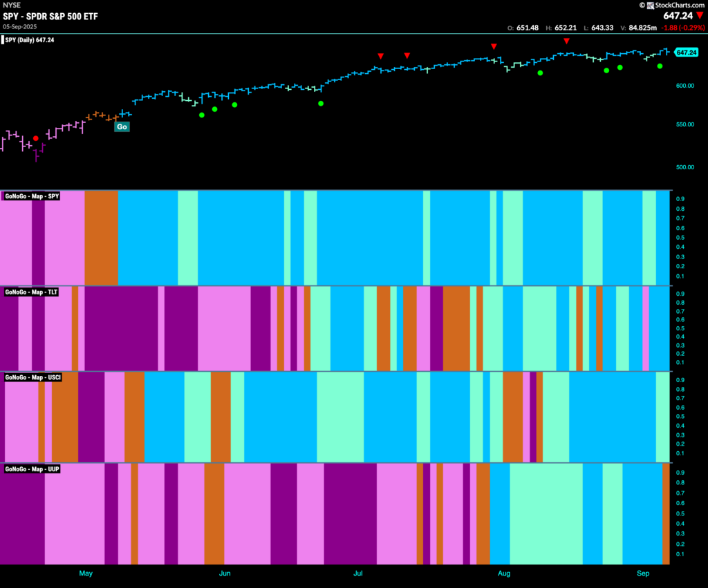Click the green dot marker in early August
Image resolution: width=708 pixels, height=588 pixels.
(x=540, y=73)
